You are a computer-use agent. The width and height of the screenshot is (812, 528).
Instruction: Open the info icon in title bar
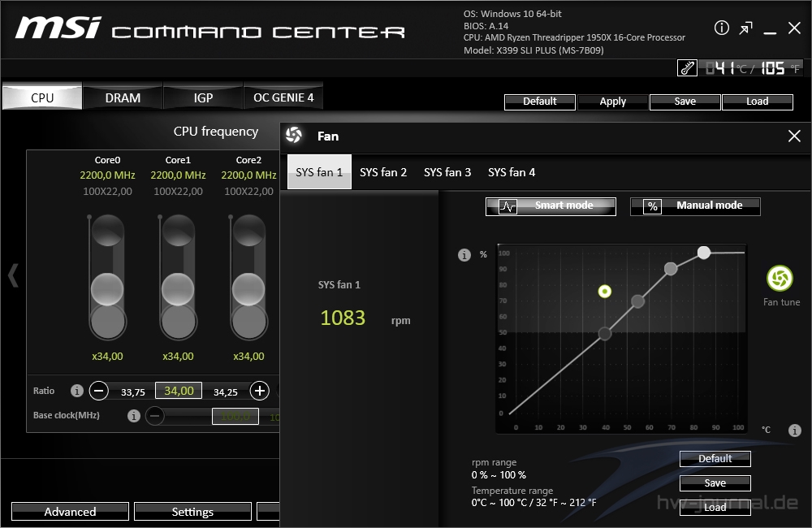click(721, 28)
